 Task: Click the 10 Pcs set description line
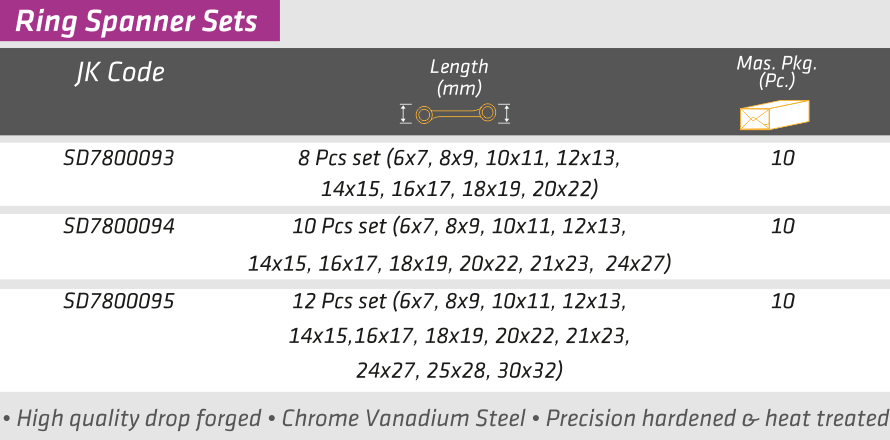[x=459, y=227]
